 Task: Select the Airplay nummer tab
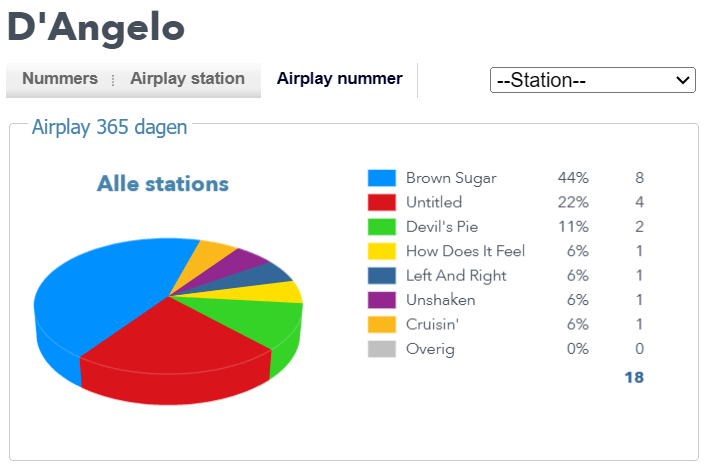(339, 79)
